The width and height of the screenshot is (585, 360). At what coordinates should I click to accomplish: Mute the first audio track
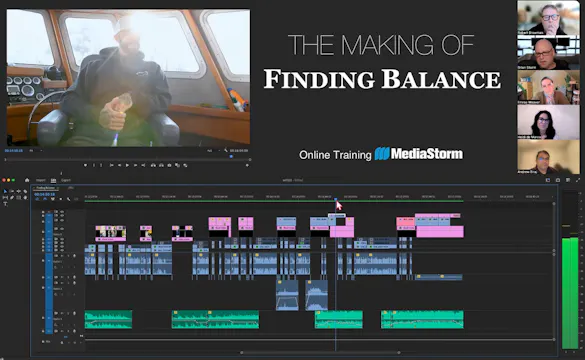62,256
